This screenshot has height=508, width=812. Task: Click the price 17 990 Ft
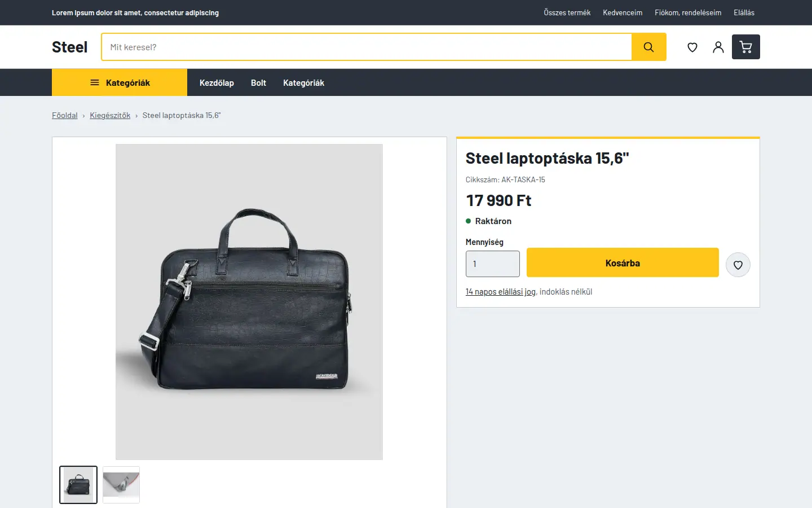[498, 200]
